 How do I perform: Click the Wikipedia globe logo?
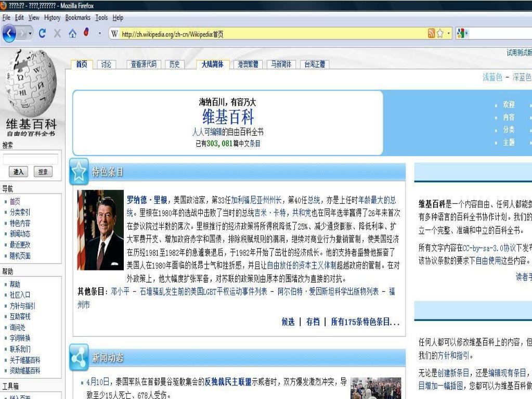click(x=31, y=83)
